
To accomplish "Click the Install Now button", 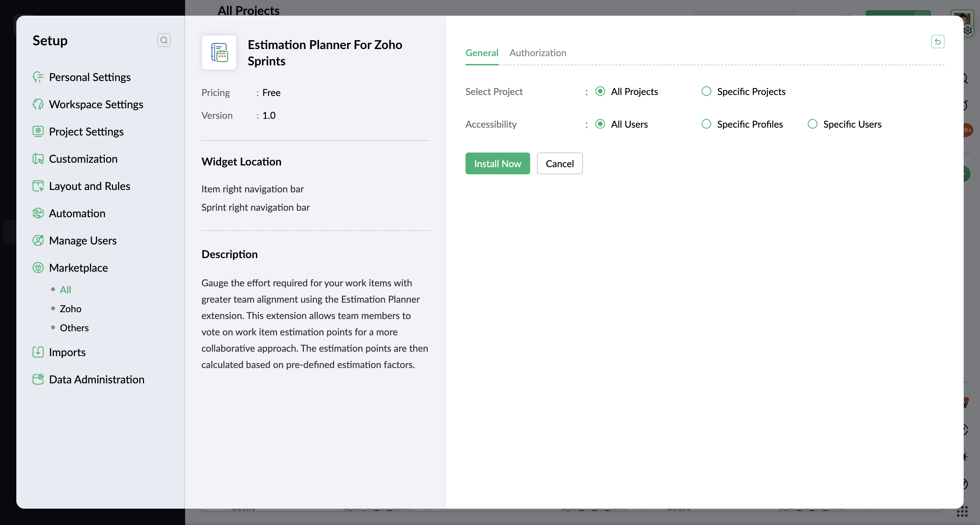I will [x=497, y=164].
